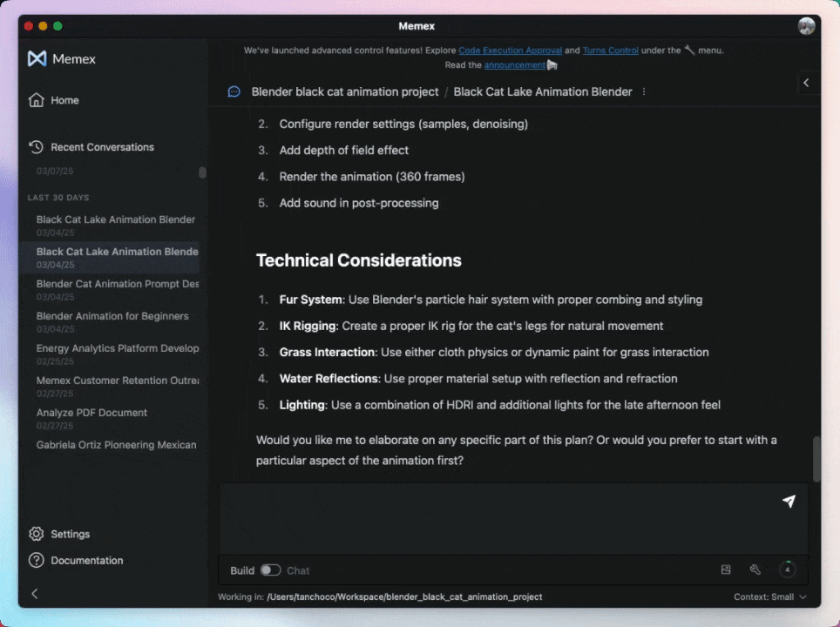This screenshot has width=840, height=627.
Task: Click the Turns Control link in the banner
Action: (611, 50)
